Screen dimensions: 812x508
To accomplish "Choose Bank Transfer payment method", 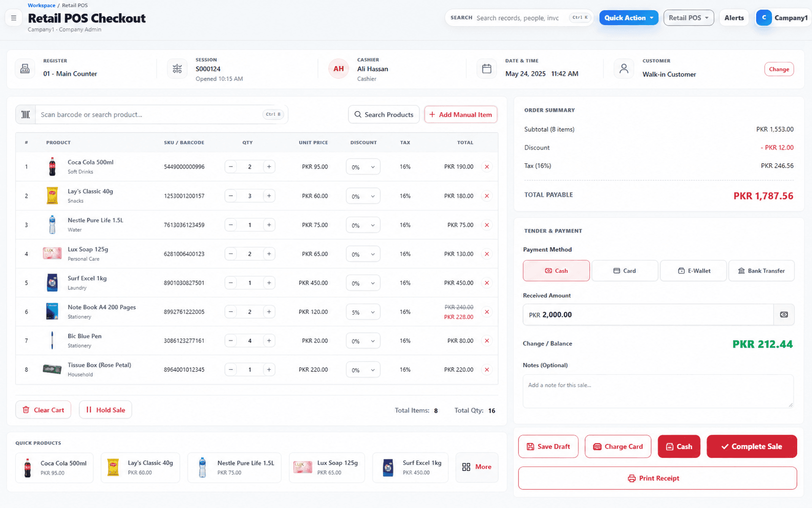I will pyautogui.click(x=761, y=271).
